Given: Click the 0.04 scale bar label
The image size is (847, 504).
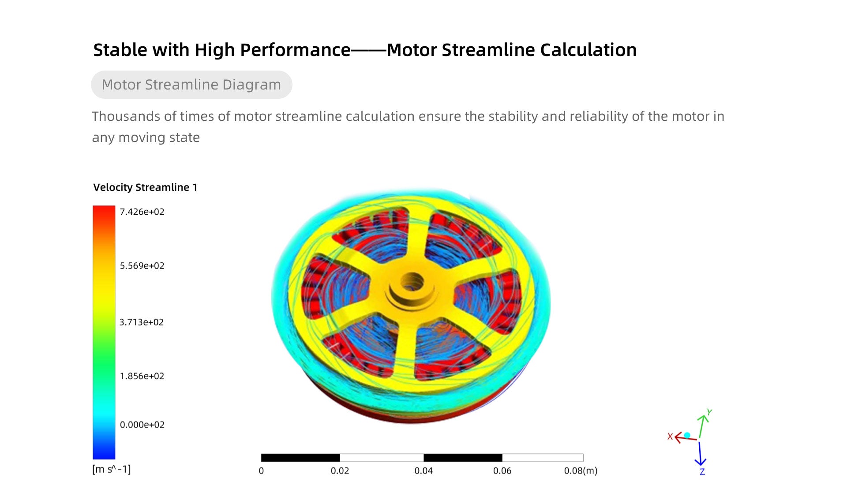Looking at the screenshot, I should tap(423, 471).
